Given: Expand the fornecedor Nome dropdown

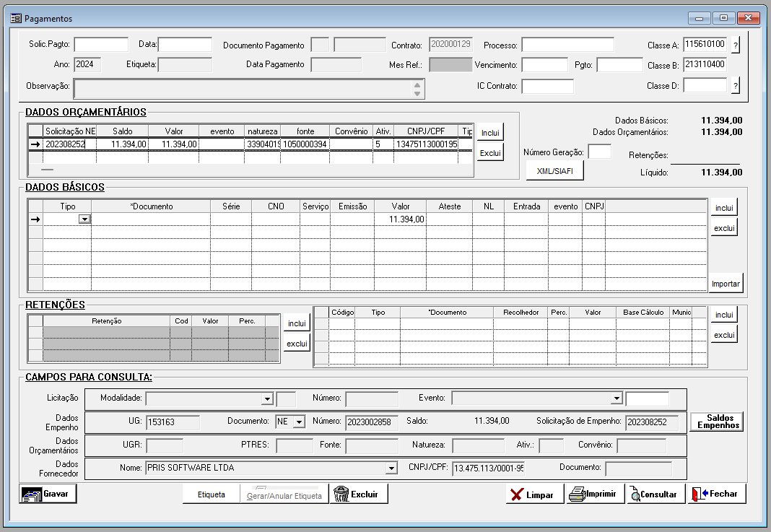Looking at the screenshot, I should pos(391,468).
